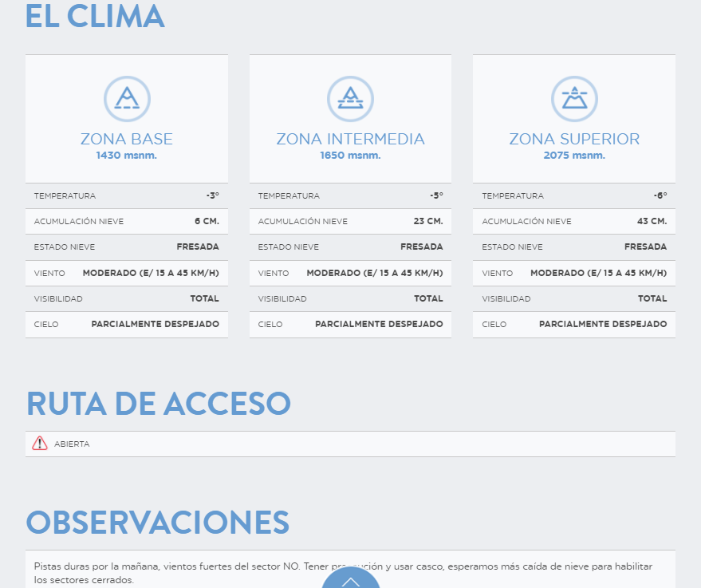Click the 1650 msnm. altitude label

(350, 156)
